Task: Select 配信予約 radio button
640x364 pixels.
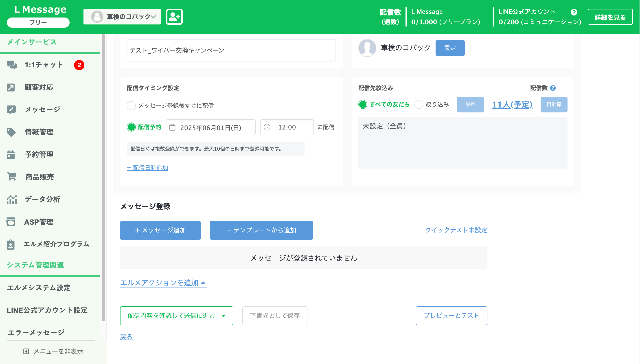Action: [x=131, y=127]
